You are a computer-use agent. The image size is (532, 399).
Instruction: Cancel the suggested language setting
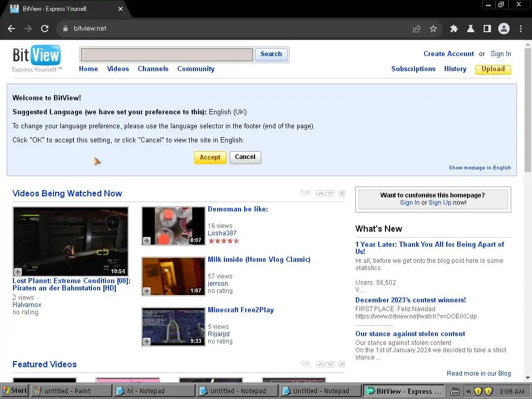(245, 157)
